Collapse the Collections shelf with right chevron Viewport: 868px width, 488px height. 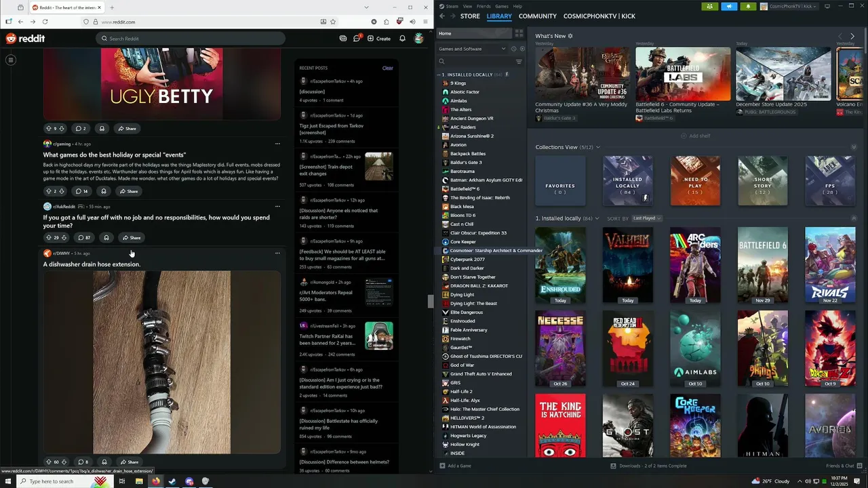pyautogui.click(x=854, y=147)
